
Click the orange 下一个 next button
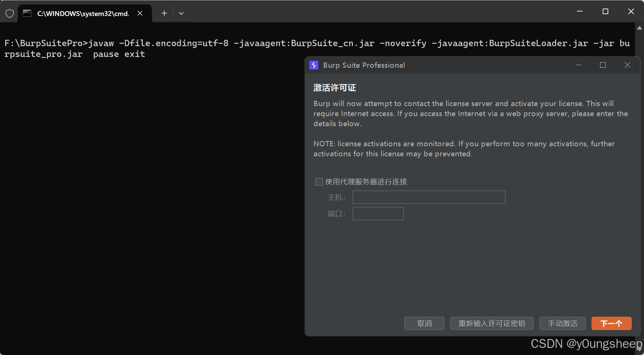pos(612,323)
